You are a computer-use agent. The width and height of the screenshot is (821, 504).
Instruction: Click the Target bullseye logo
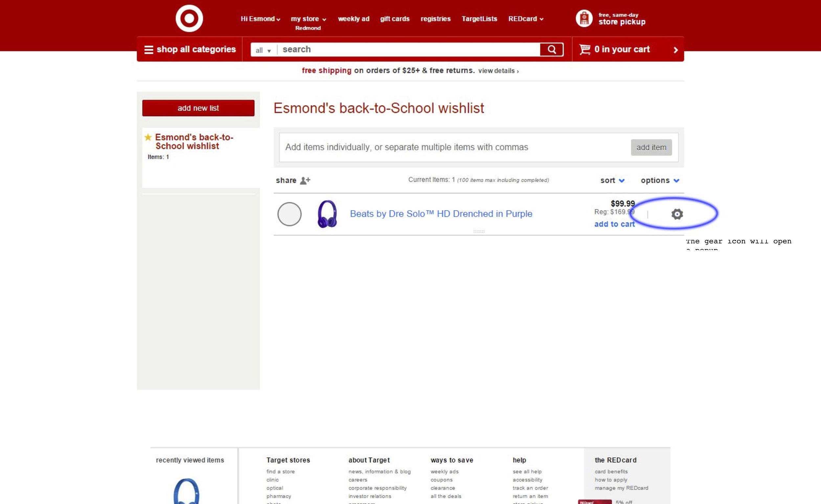189,18
